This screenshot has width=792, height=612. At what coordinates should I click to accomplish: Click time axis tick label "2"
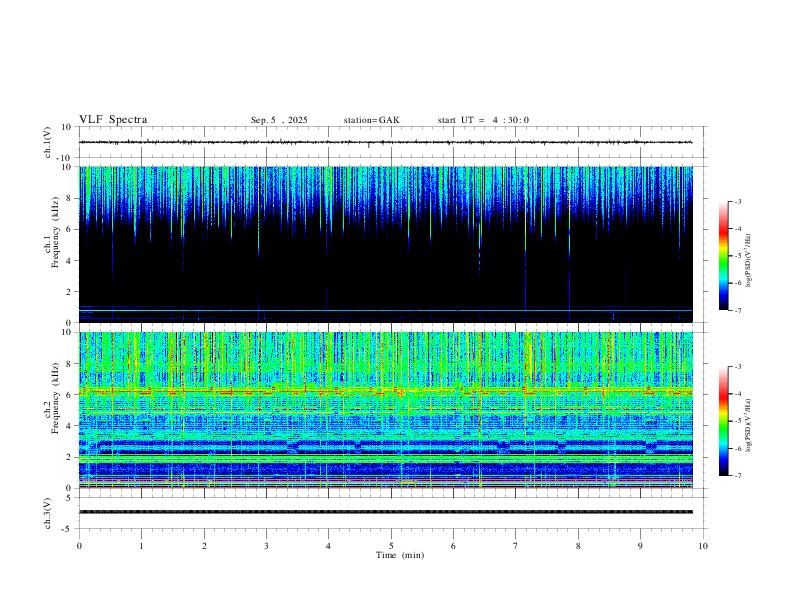click(204, 546)
